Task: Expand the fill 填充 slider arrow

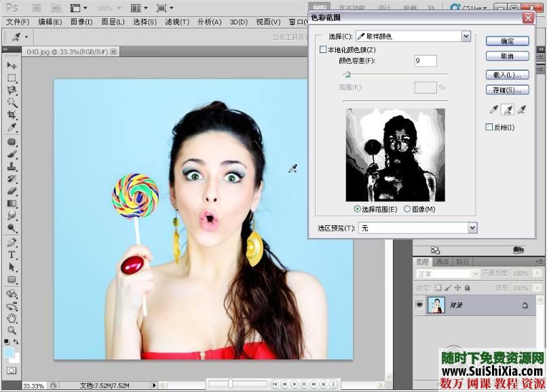Action: coord(537,288)
